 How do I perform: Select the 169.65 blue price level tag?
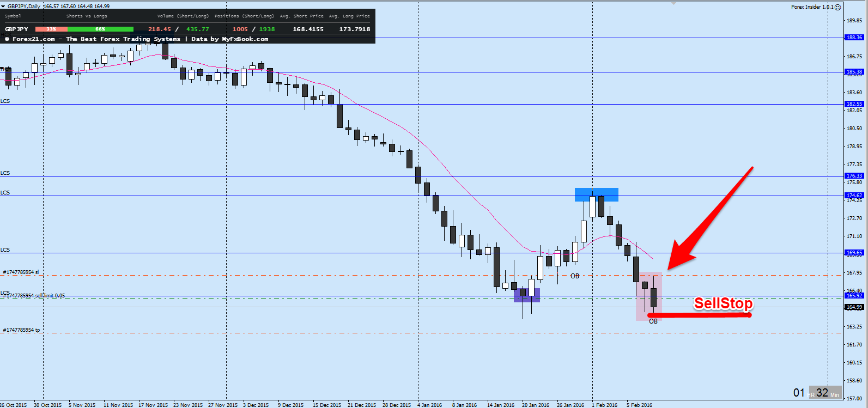(x=854, y=253)
